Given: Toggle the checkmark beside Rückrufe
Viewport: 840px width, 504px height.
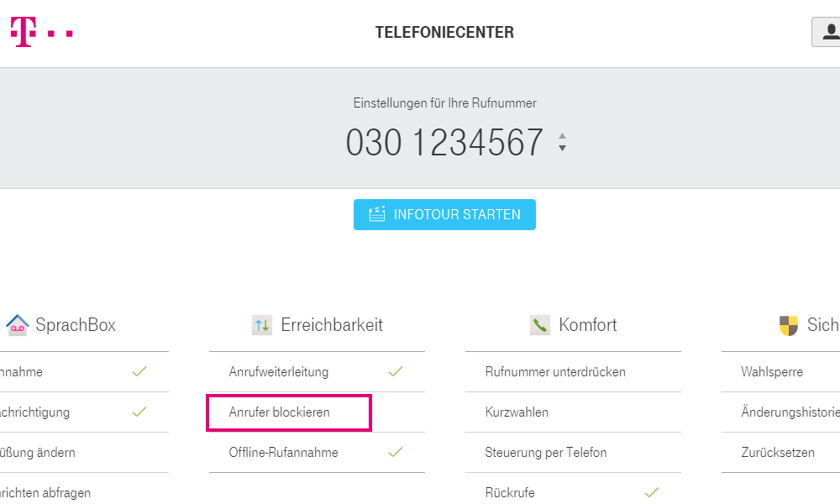Looking at the screenshot, I should coord(652,492).
